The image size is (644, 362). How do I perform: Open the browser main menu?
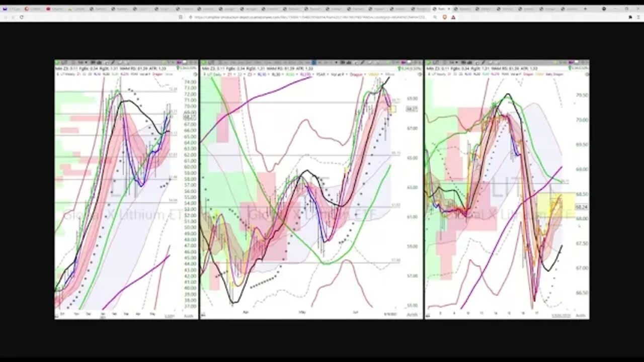(x=638, y=17)
